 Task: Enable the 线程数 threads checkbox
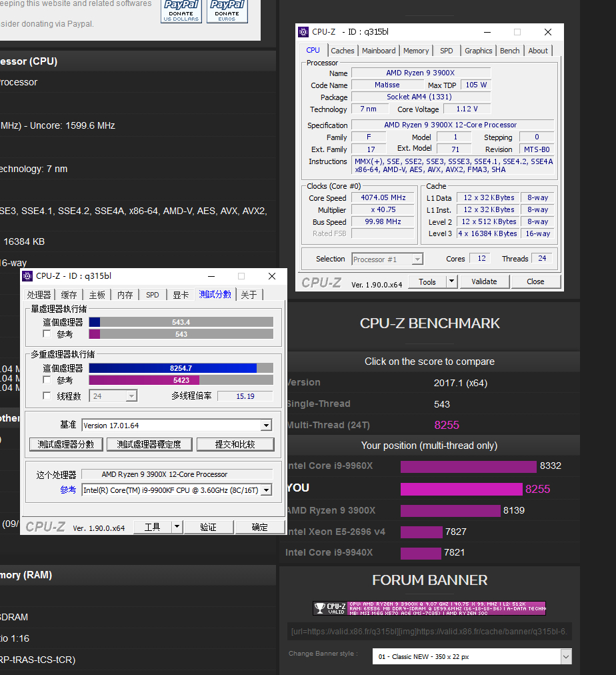tap(47, 396)
